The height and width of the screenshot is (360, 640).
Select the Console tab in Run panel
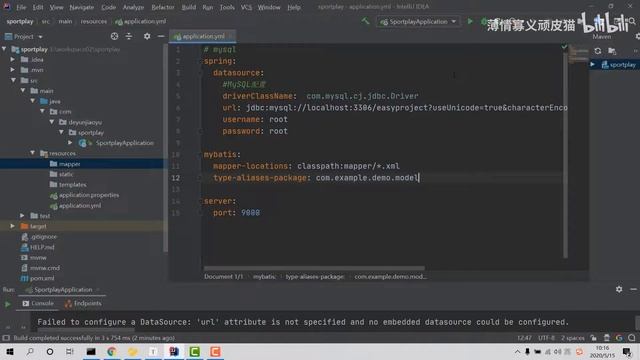pos(38,304)
